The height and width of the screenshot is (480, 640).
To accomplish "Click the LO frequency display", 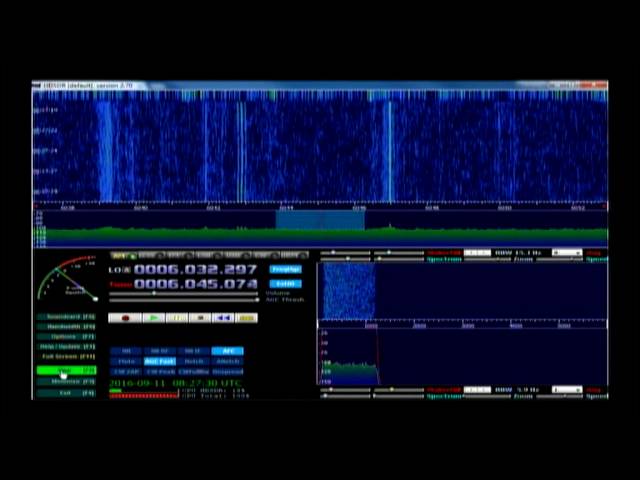I will coord(196,269).
